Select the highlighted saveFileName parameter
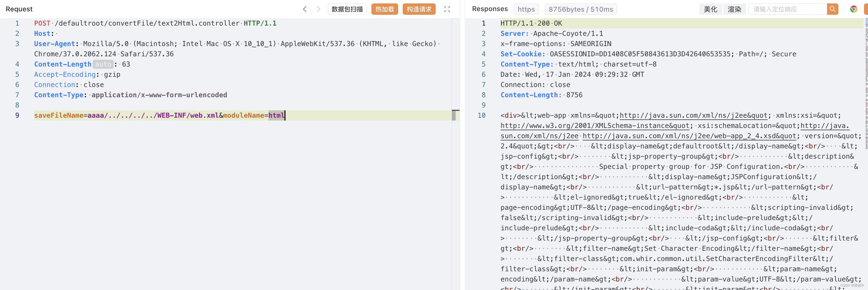The width and height of the screenshot is (868, 290). click(57, 115)
